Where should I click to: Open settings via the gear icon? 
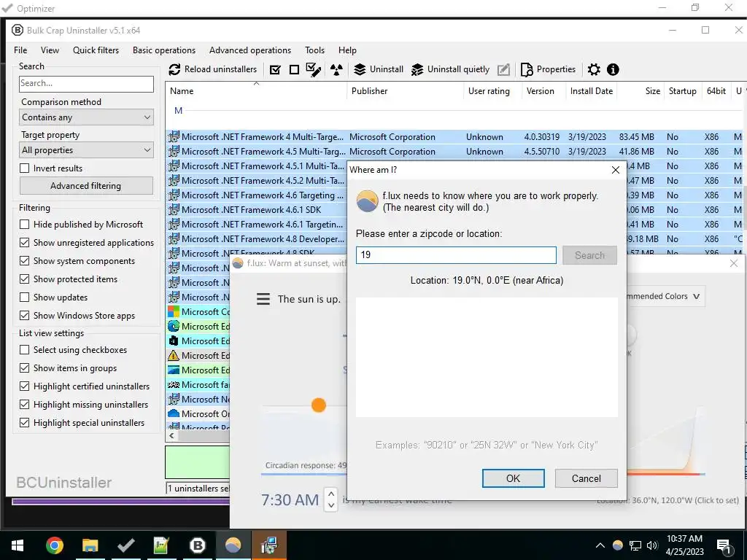click(594, 70)
